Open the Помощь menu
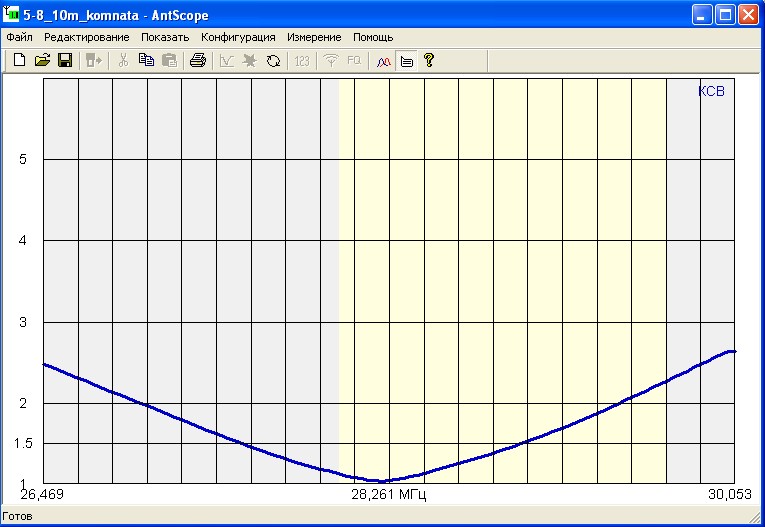The width and height of the screenshot is (765, 527). coord(373,37)
